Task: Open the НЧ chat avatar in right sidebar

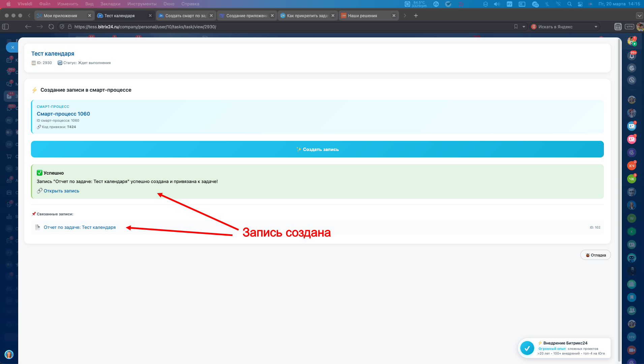Action: tap(632, 337)
